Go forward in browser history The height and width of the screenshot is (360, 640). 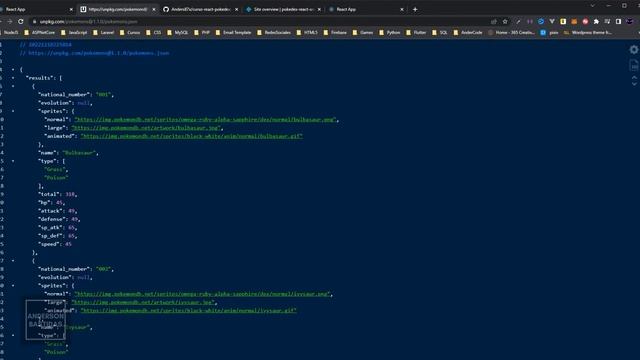(9, 21)
